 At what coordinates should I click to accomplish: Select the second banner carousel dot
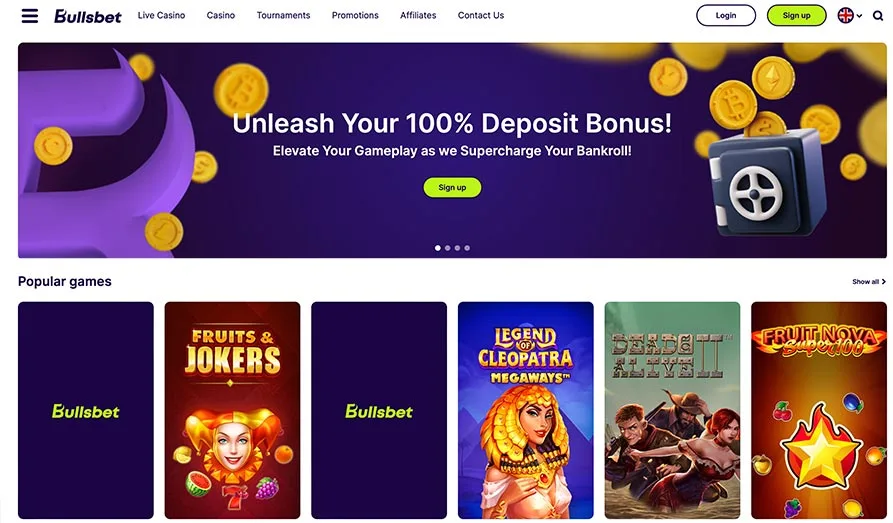[448, 248]
